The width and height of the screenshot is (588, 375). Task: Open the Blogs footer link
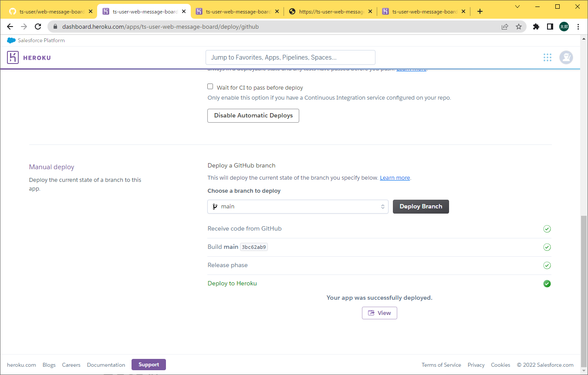(x=49, y=365)
